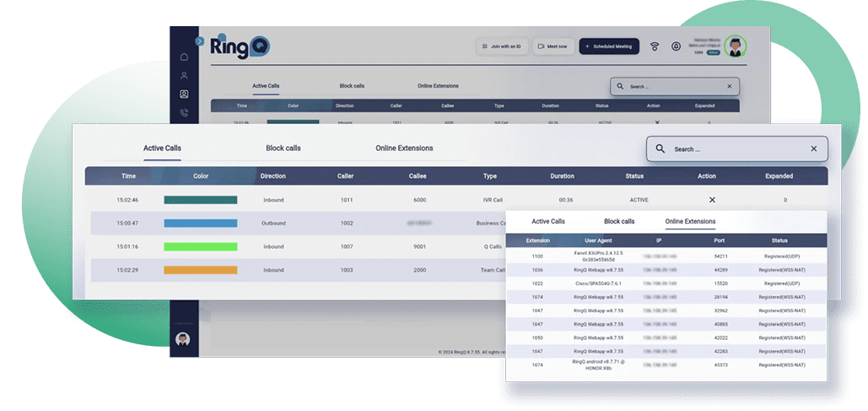Screen dimensions: 868x411
Task: Open the phone calls icon in the sidebar
Action: pyautogui.click(x=184, y=113)
